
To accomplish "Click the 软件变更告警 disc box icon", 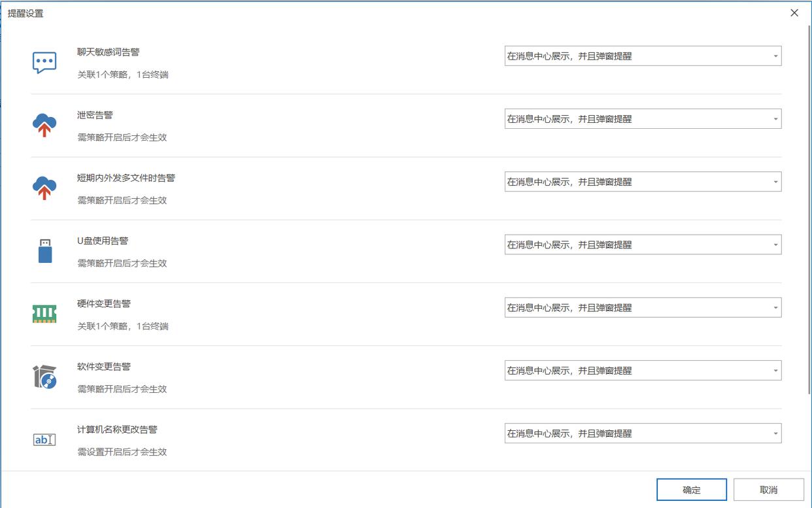I will click(x=44, y=377).
